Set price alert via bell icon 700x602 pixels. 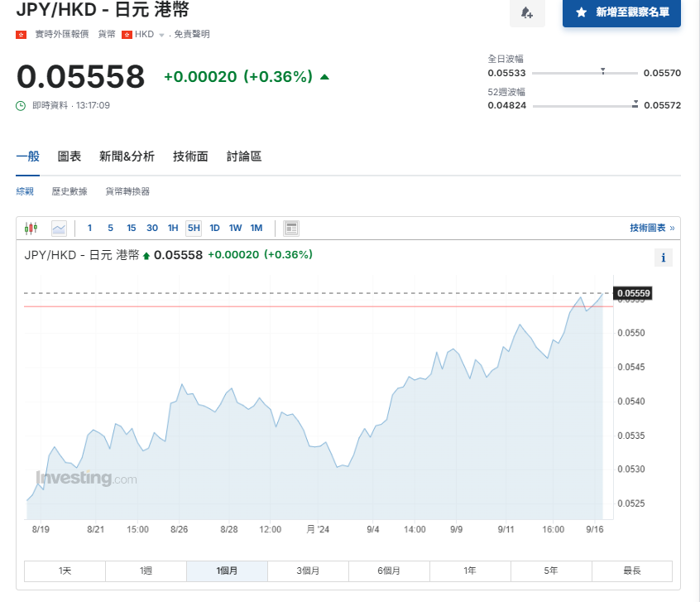(x=528, y=14)
